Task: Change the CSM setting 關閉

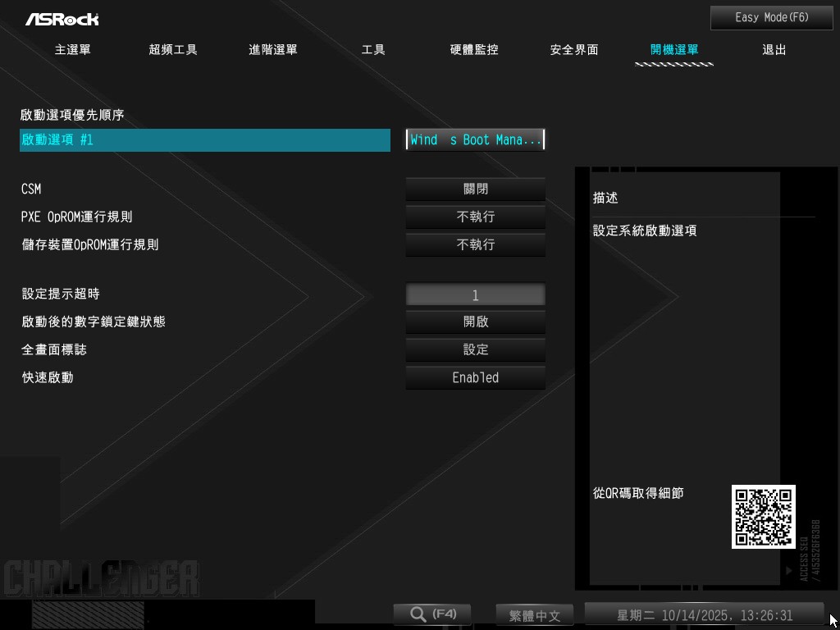Action: (476, 189)
